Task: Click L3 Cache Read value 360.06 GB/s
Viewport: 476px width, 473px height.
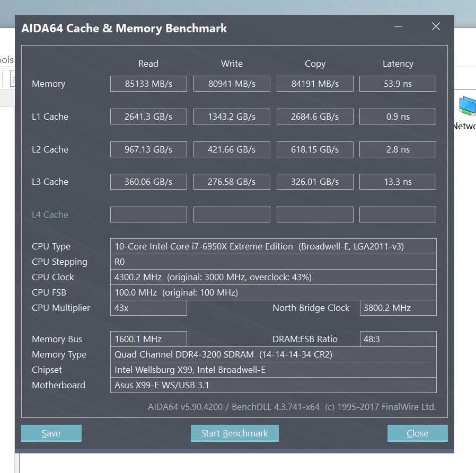Action: [148, 182]
